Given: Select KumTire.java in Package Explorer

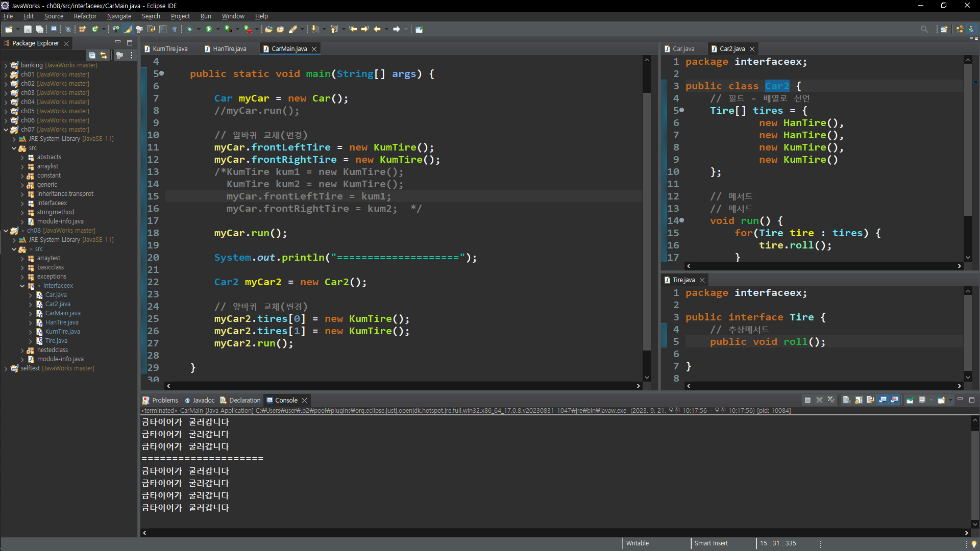Looking at the screenshot, I should click(x=62, y=332).
